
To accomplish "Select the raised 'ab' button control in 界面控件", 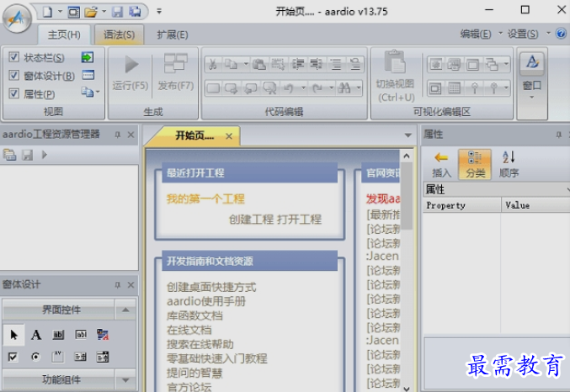I will (58, 335).
